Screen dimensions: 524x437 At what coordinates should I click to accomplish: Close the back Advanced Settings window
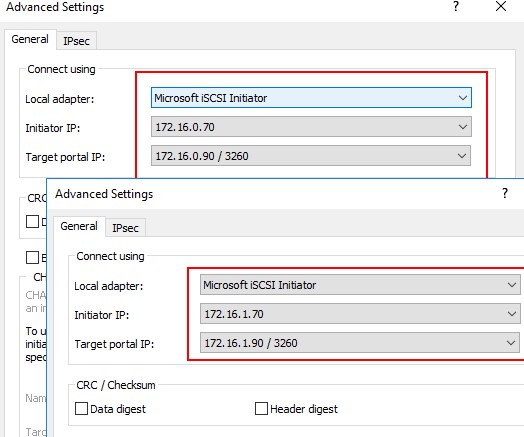tap(501, 6)
